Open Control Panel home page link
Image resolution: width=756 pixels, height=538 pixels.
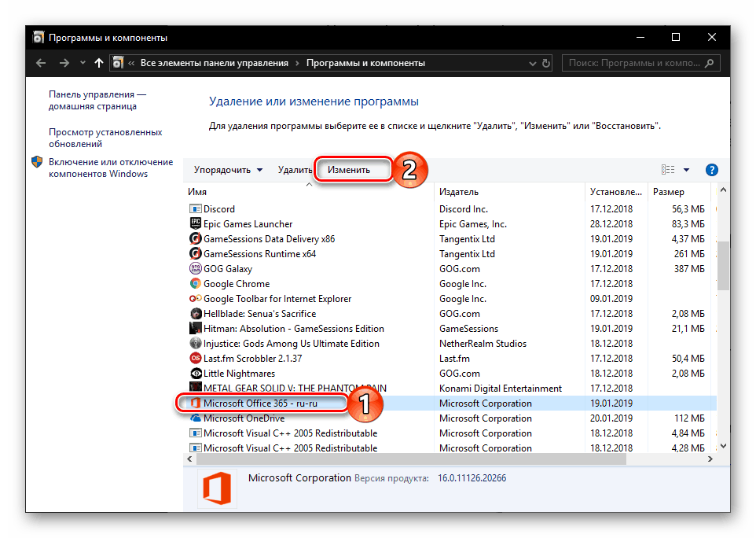pyautogui.click(x=97, y=101)
